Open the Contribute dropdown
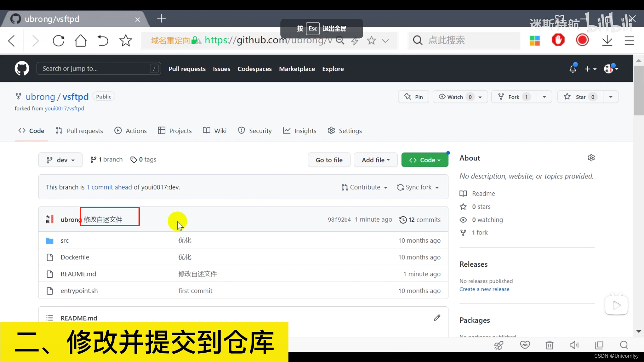This screenshot has height=362, width=644. (365, 187)
